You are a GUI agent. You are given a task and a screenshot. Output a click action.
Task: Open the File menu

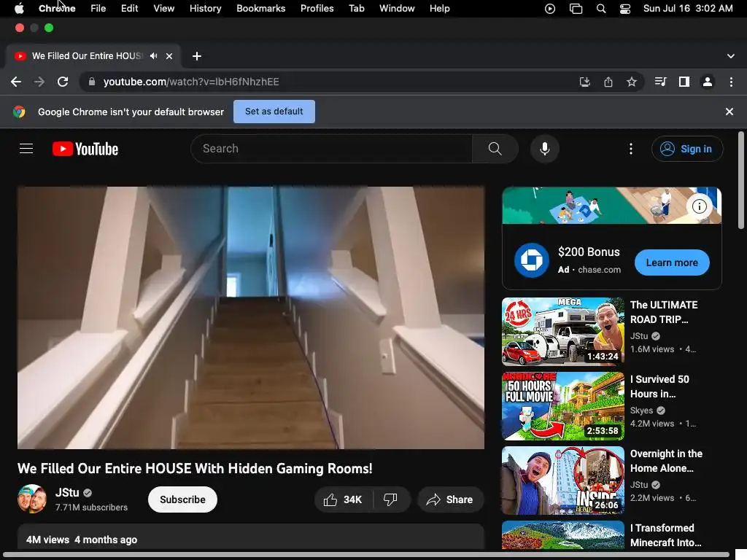click(x=98, y=9)
